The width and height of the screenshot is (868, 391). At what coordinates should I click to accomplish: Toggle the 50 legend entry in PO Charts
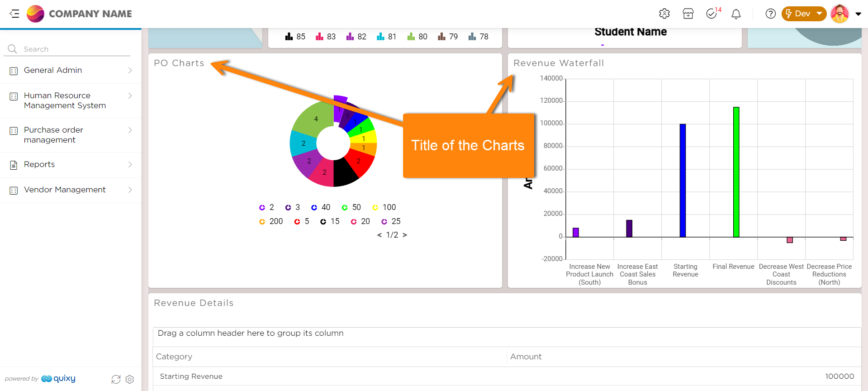point(351,207)
